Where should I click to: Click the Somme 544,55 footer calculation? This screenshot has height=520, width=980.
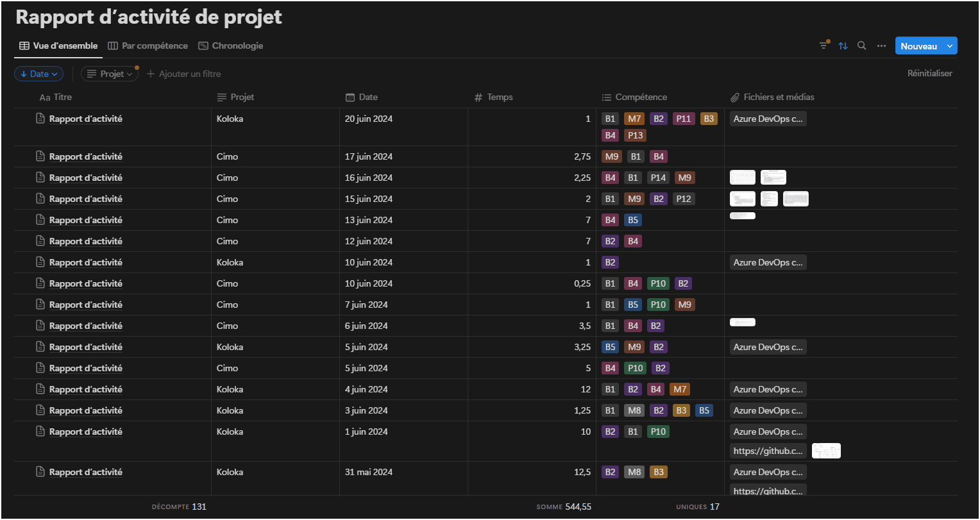tap(564, 507)
